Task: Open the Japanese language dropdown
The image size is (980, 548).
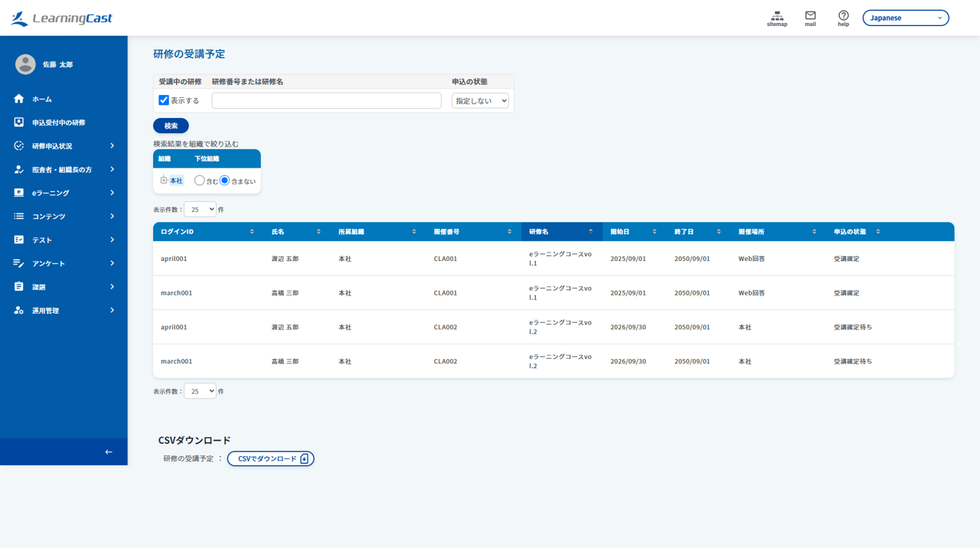Action: click(x=906, y=18)
